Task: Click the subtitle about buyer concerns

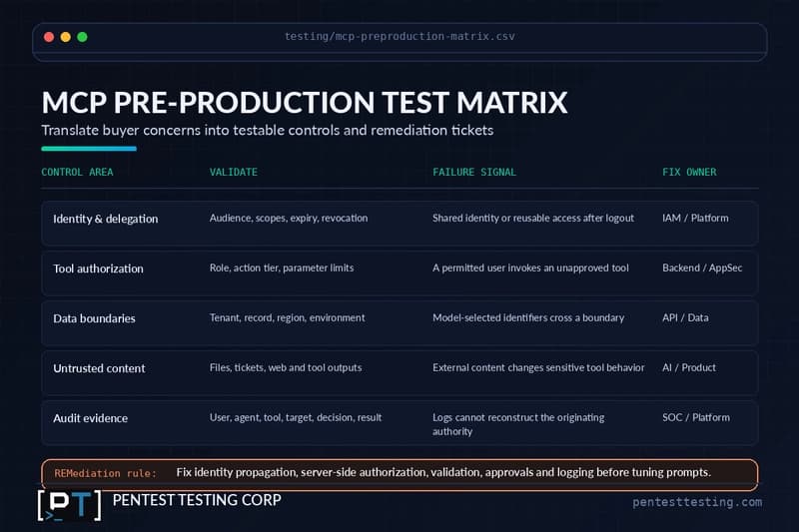Action: pos(267,131)
